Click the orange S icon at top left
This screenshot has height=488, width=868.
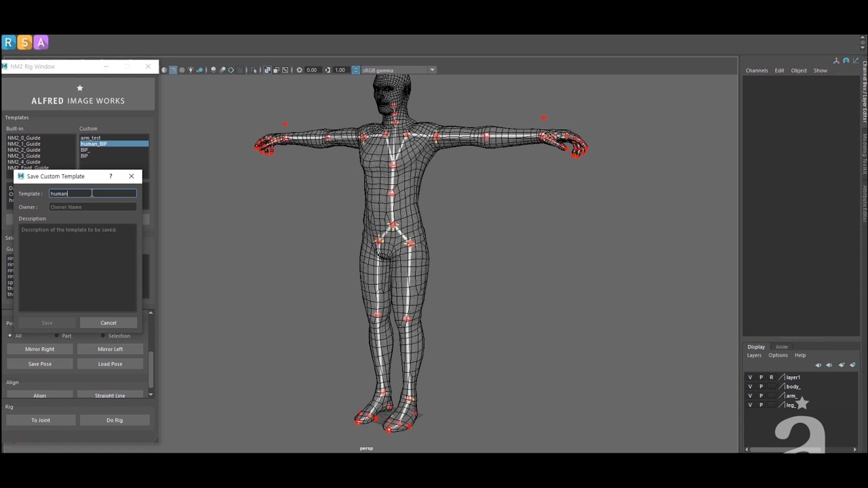(24, 43)
